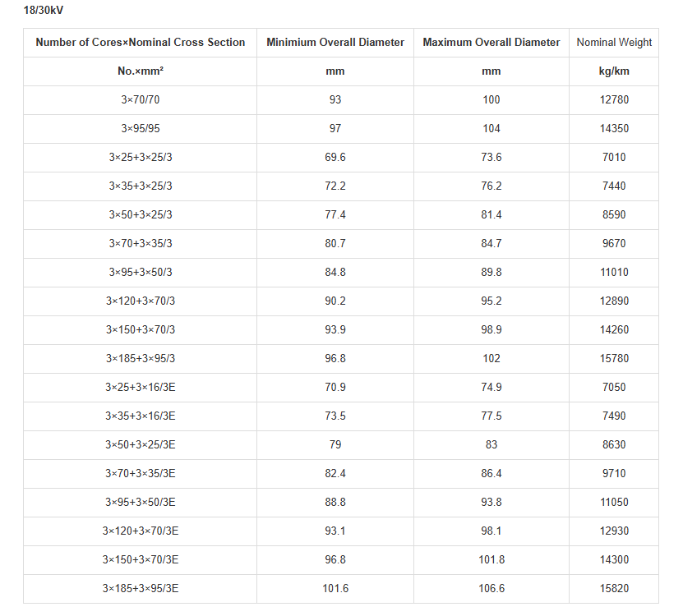
Task: Click the No.×mm² unit cell
Action: coord(141,71)
